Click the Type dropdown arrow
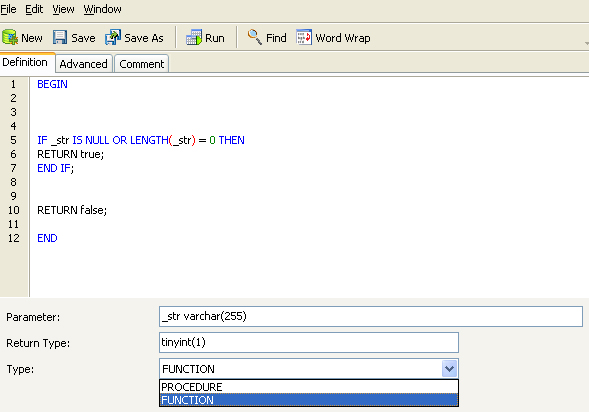The height and width of the screenshot is (412, 589). (x=449, y=369)
